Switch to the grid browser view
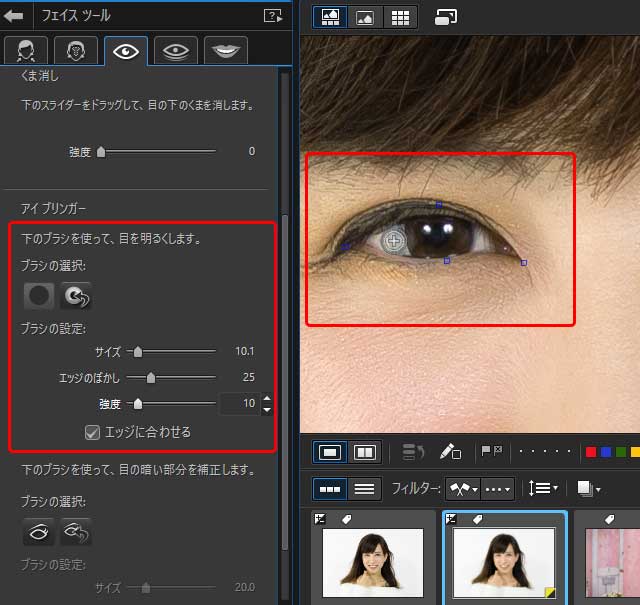640x605 pixels. pyautogui.click(x=401, y=16)
